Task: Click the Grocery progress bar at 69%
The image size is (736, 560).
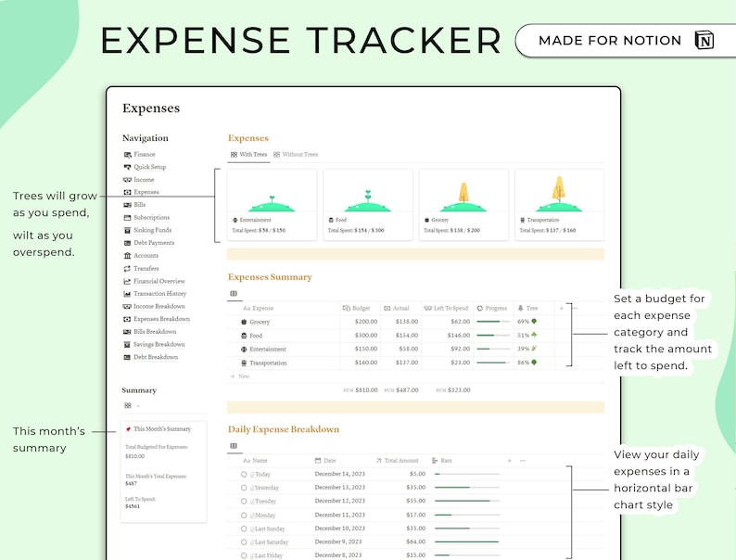Action: coord(493,322)
